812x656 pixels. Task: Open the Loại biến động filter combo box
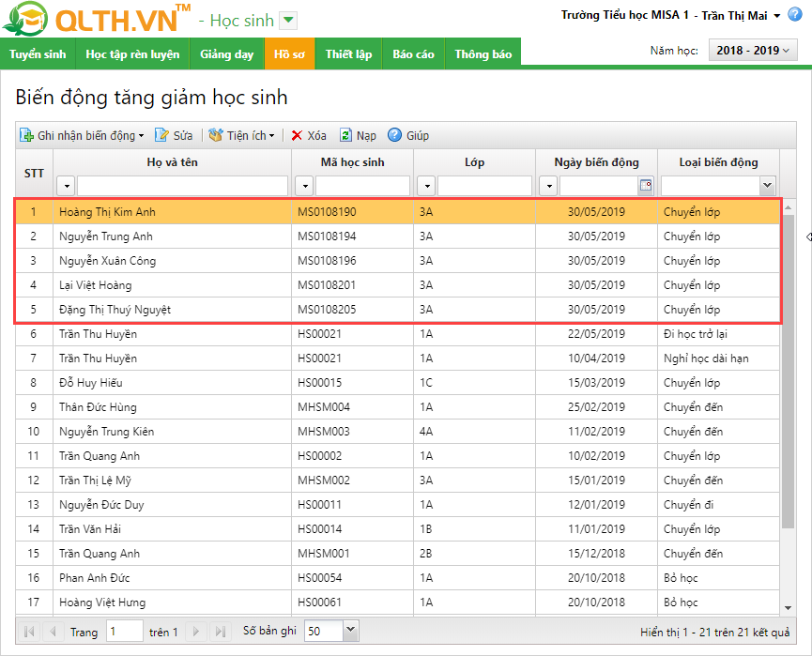point(767,186)
